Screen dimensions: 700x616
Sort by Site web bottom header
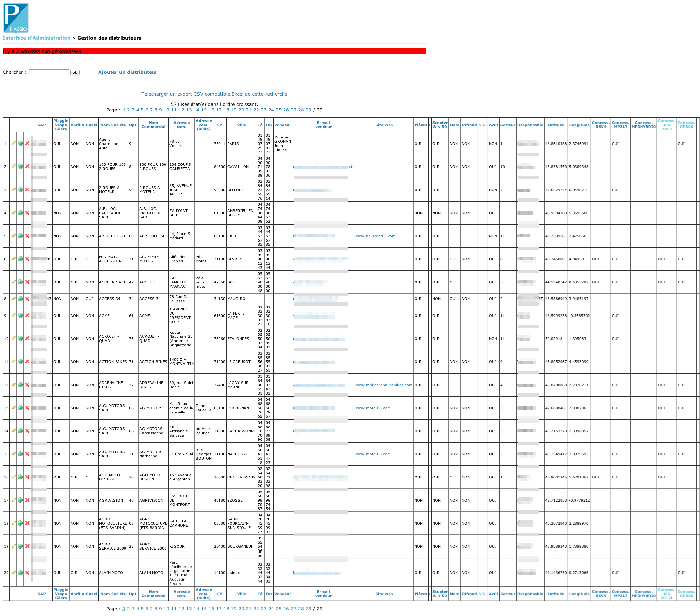384,594
